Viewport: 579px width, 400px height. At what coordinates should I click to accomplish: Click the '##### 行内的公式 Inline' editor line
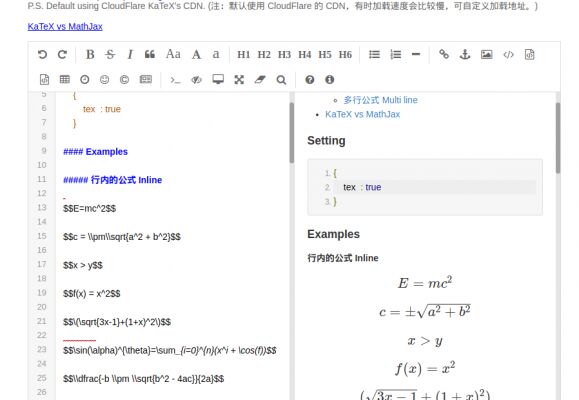(113, 180)
